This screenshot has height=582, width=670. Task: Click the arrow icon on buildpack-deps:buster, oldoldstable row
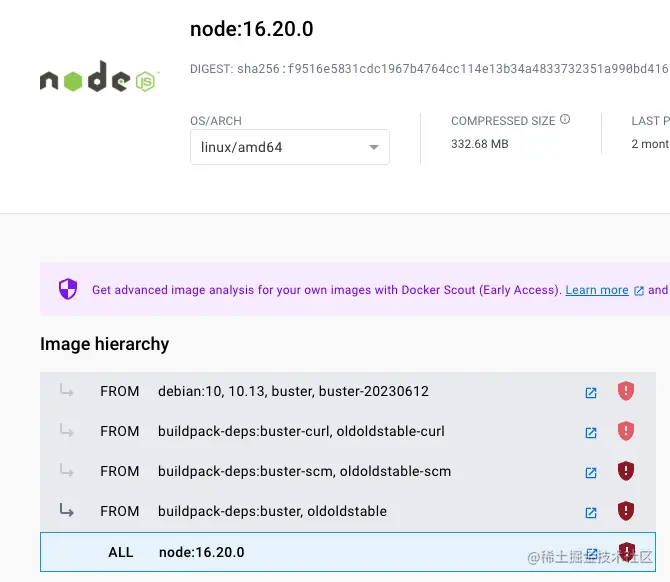pos(66,510)
